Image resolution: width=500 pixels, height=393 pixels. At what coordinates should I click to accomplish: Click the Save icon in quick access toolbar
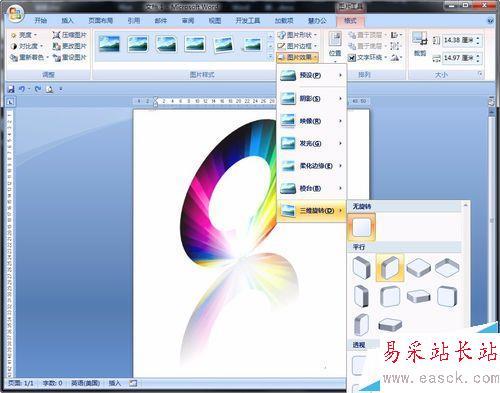[11, 89]
